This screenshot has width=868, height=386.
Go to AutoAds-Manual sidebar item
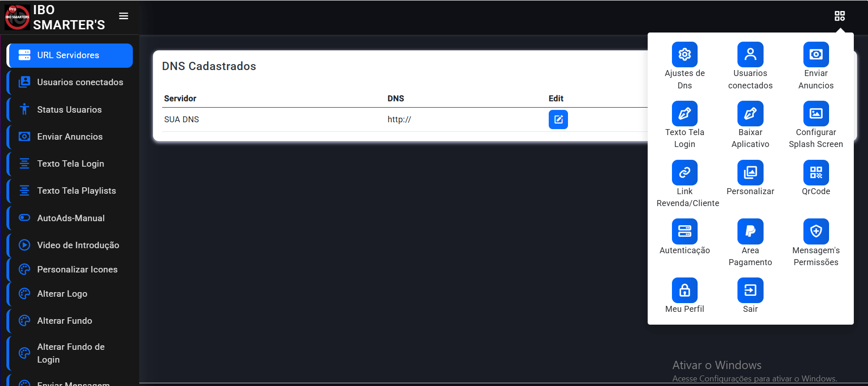[x=71, y=218]
